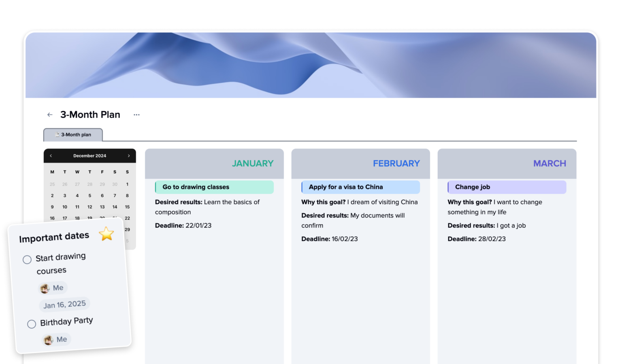Open the three-dot menu next to title

pyautogui.click(x=136, y=115)
